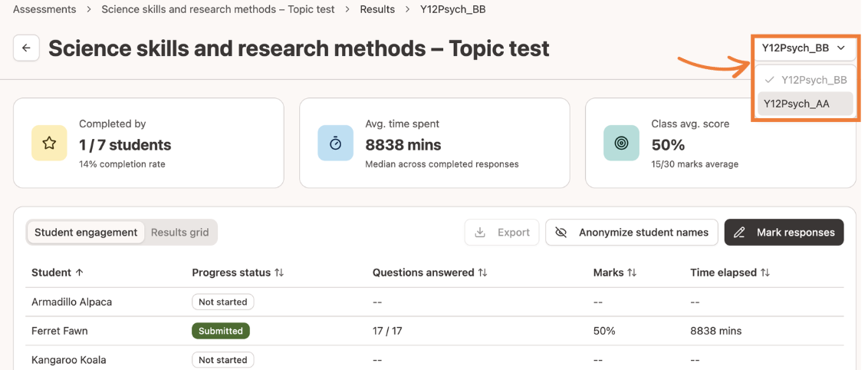This screenshot has height=370, width=868.
Task: Click Armadillo Alpaca's Not started badge
Action: coord(223,302)
